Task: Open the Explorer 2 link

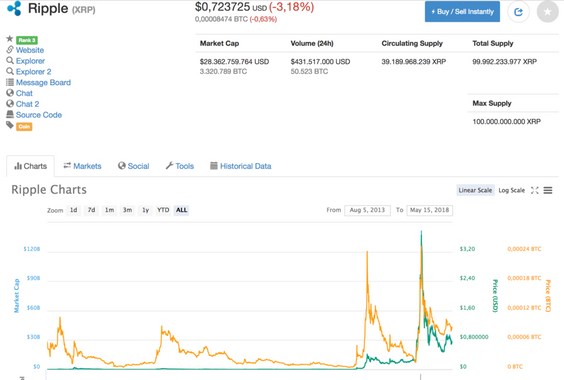Action: pyautogui.click(x=33, y=72)
